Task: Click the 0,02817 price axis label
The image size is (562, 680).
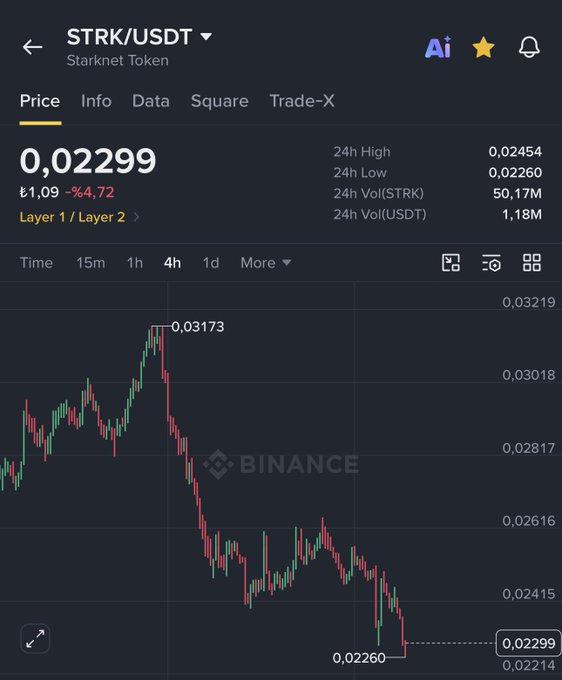Action: tap(529, 448)
